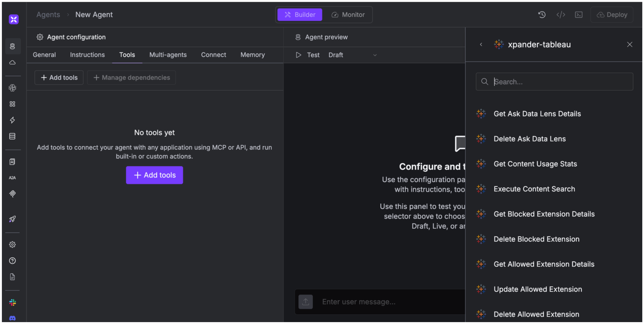Image resolution: width=644 pixels, height=324 pixels.
Task: Select the Builder mode toggle
Action: [300, 15]
